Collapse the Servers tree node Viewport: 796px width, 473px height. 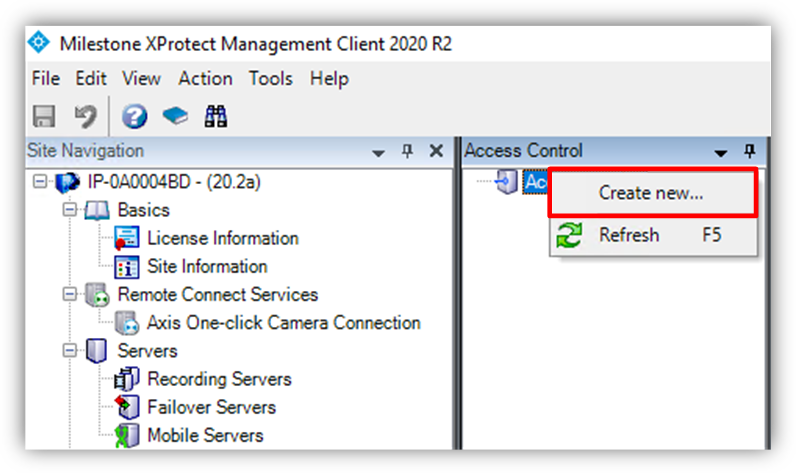tap(69, 350)
